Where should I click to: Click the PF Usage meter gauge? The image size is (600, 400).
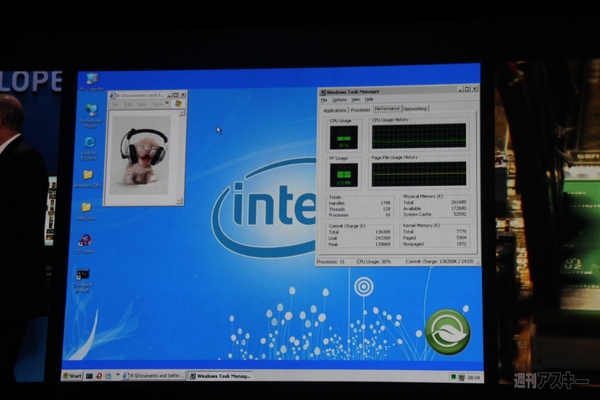344,175
